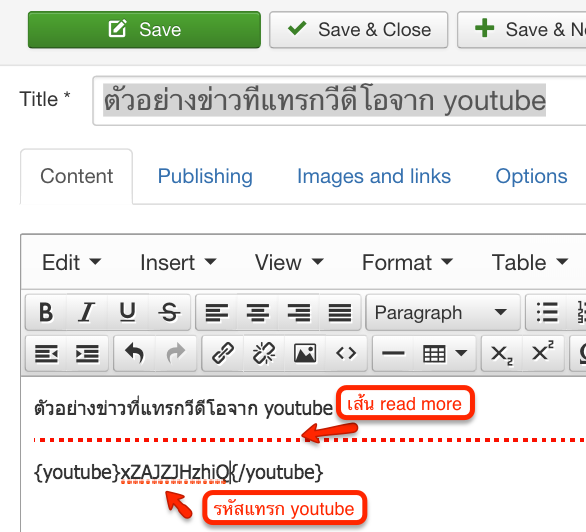The width and height of the screenshot is (586, 532).
Task: Insert a bullet list
Action: point(547,312)
